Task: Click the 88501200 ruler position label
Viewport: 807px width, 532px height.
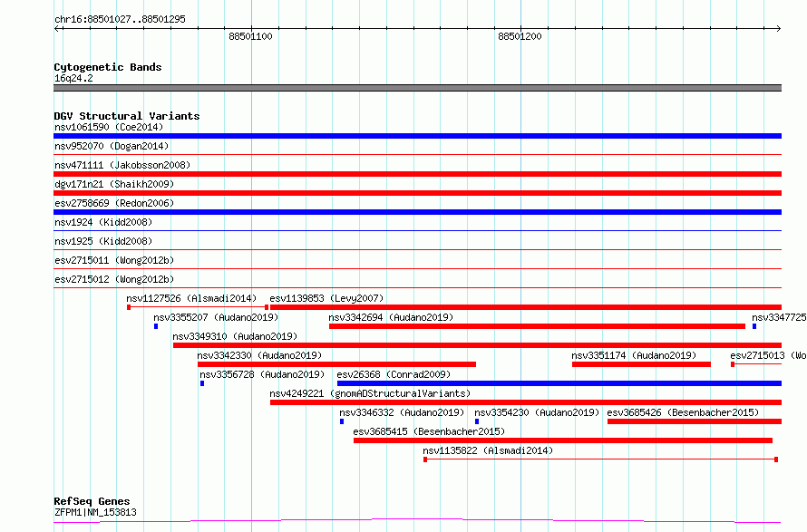Action: (x=520, y=36)
